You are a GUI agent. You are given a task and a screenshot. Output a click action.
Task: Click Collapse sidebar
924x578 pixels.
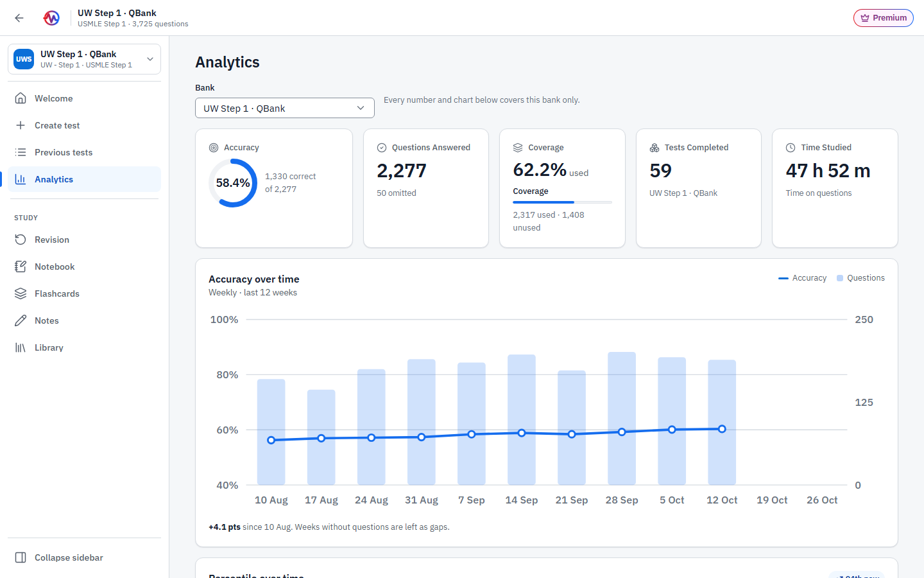click(84, 557)
